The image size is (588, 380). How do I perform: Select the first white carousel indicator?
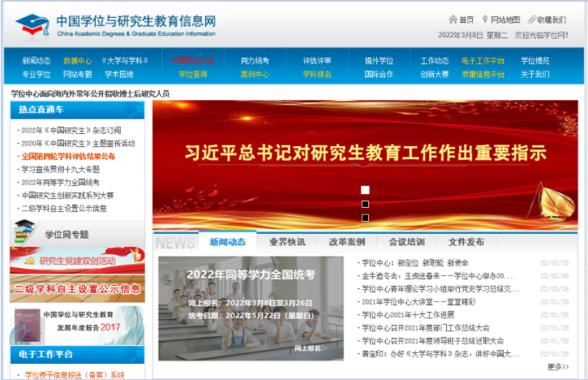pos(365,190)
